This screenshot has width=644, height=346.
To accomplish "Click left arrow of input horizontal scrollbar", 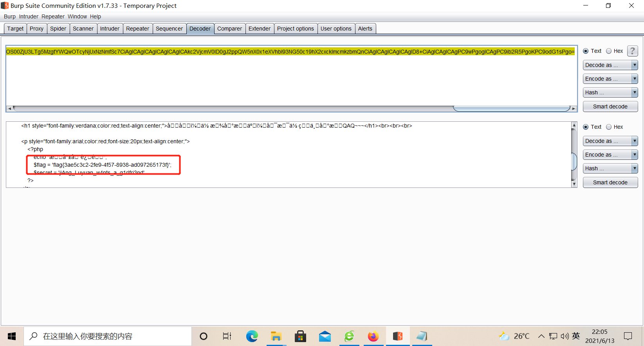I will pyautogui.click(x=9, y=108).
